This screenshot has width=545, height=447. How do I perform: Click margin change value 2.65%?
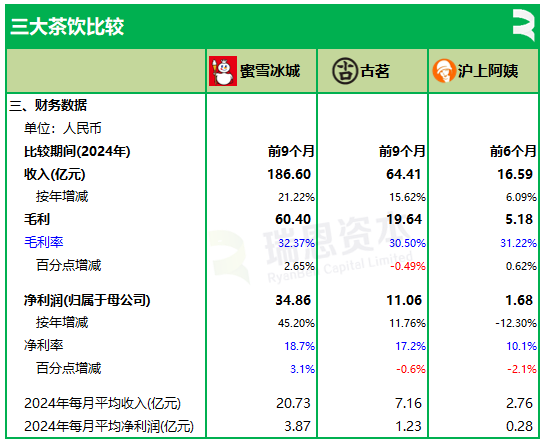[299, 266]
